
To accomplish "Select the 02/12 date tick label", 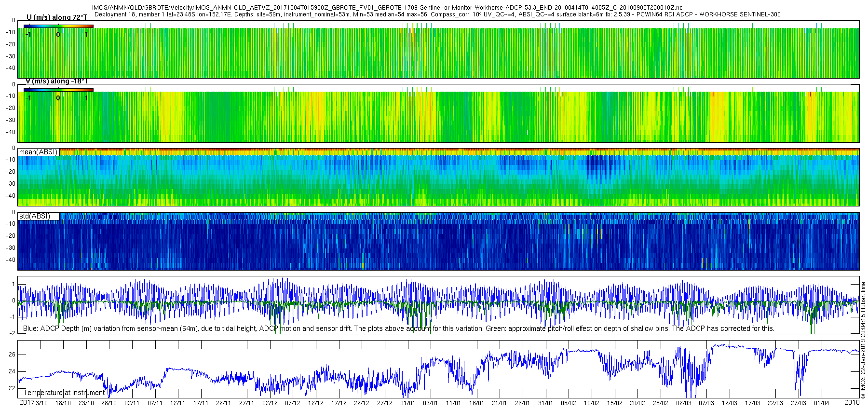I will tap(270, 403).
